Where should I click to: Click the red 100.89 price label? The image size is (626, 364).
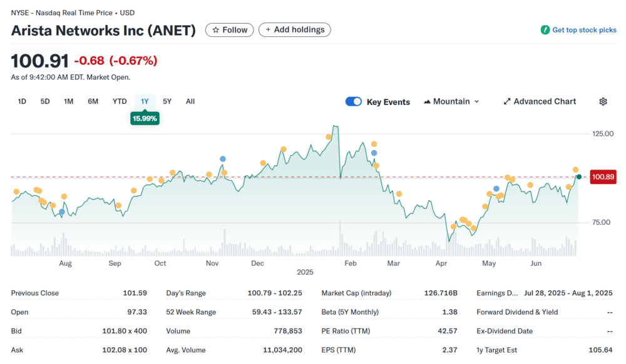point(603,177)
